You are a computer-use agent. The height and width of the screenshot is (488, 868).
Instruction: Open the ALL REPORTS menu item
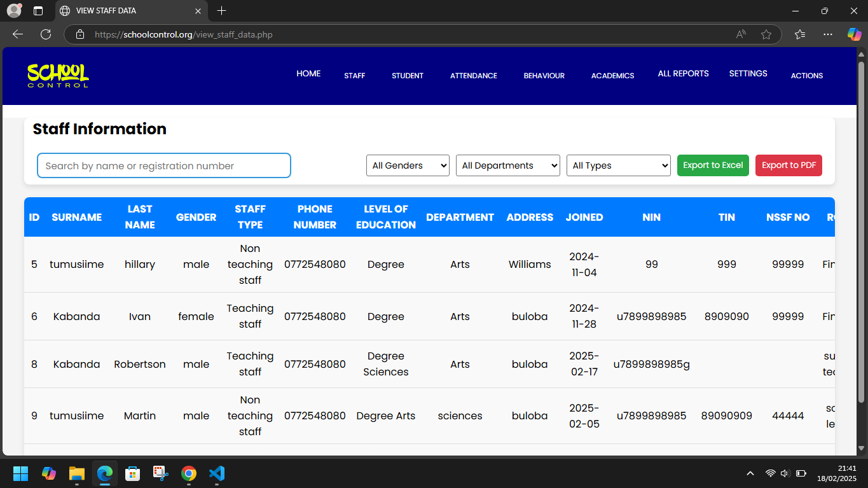[684, 74]
